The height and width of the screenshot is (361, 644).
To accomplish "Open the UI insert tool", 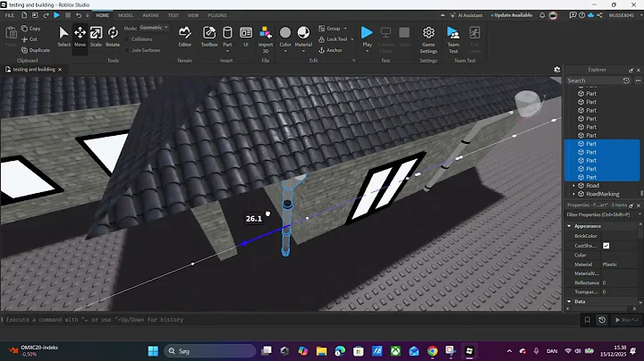I will (246, 37).
